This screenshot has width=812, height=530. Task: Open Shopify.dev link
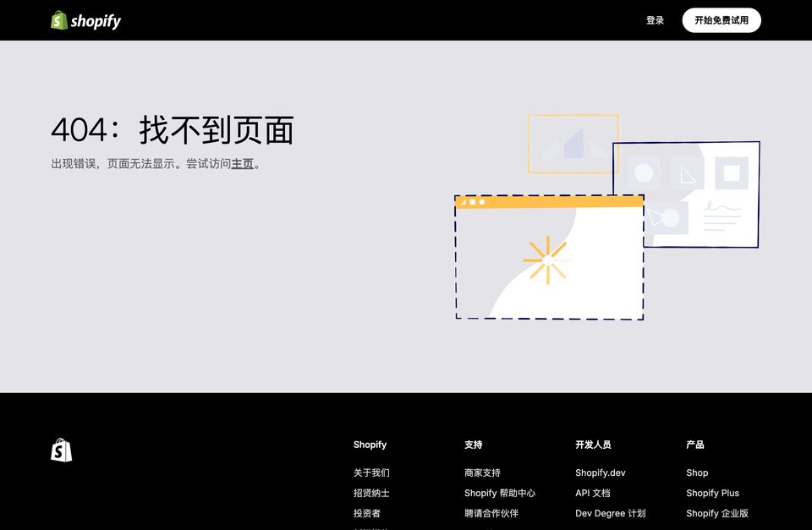(601, 473)
